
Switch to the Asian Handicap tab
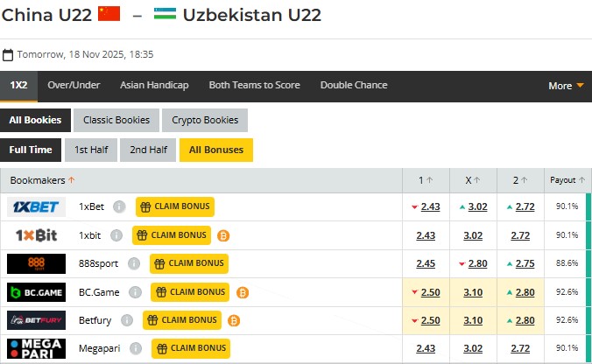pos(154,86)
